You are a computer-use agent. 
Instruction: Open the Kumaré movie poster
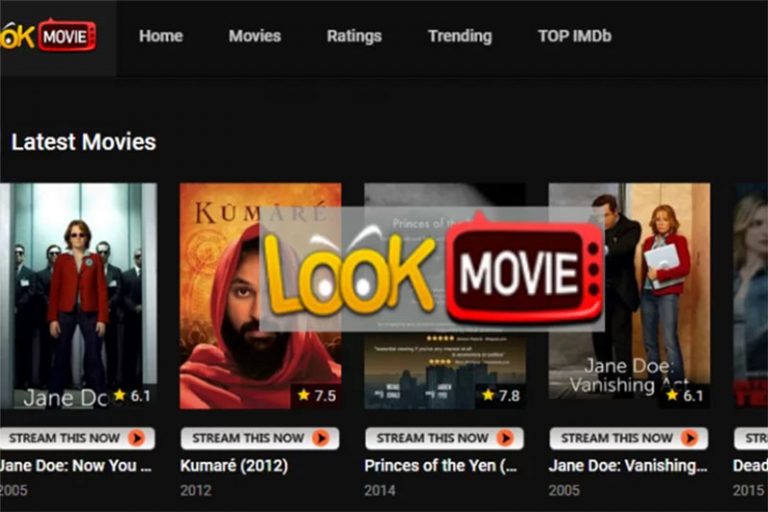(261, 296)
